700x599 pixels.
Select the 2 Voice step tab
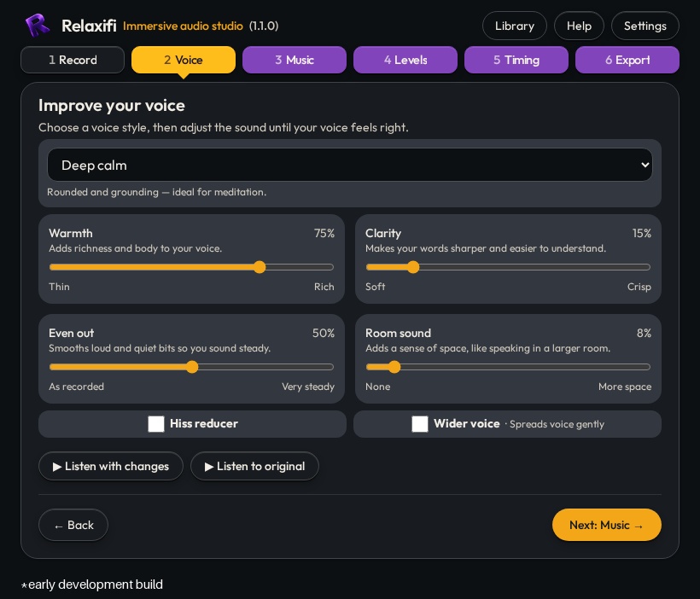tap(183, 60)
